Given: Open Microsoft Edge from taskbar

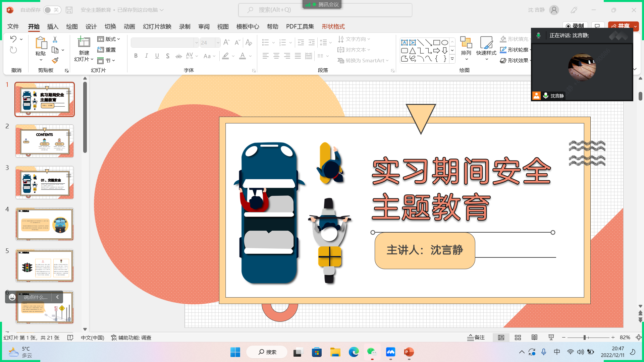Looking at the screenshot, I should click(354, 352).
